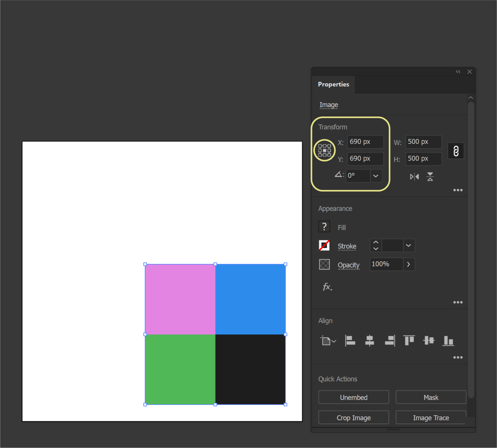Select the Properties tab
The image size is (497, 448).
333,84
